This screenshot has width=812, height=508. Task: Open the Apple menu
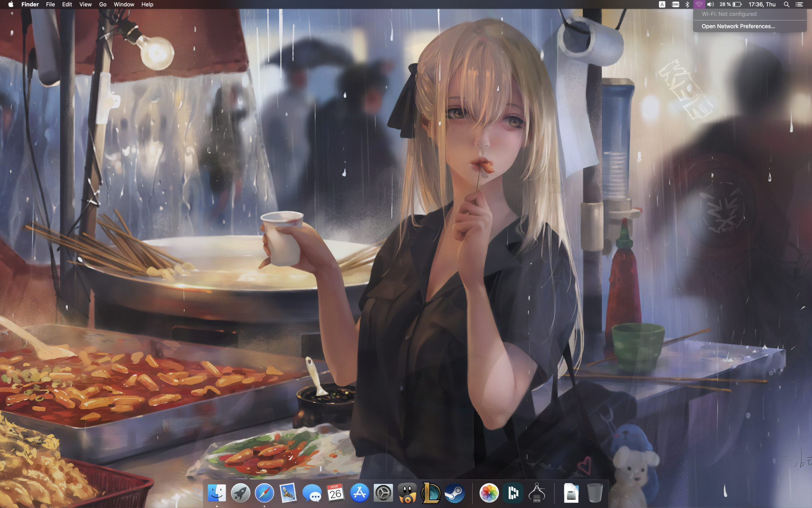(x=11, y=4)
